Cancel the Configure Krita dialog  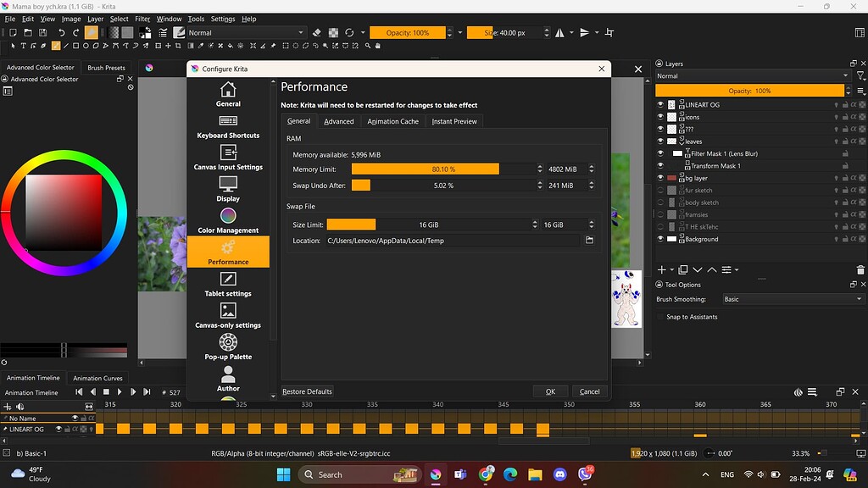[x=590, y=391]
